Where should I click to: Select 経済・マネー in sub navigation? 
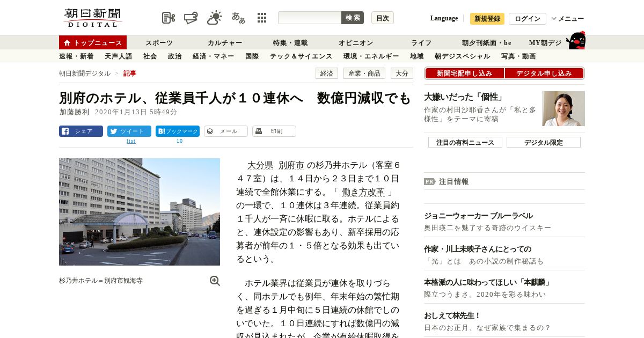coord(213,56)
